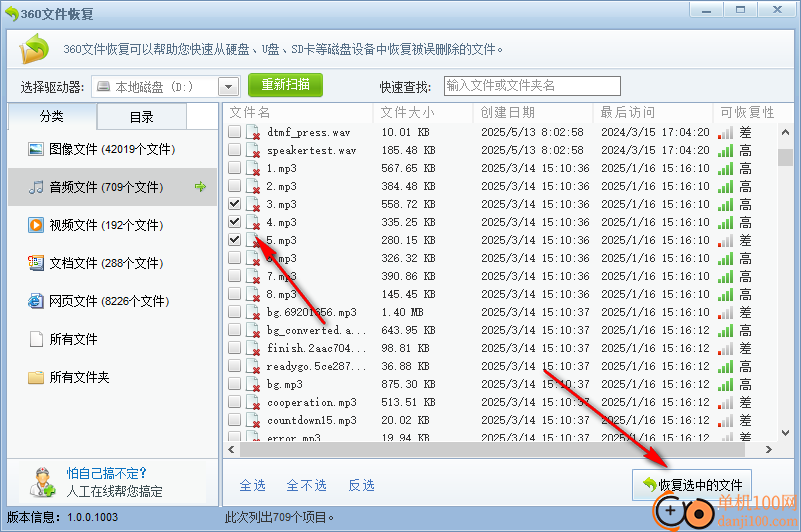This screenshot has height=532, width=801.
Task: Switch to the 目录 tab
Action: tap(142, 117)
